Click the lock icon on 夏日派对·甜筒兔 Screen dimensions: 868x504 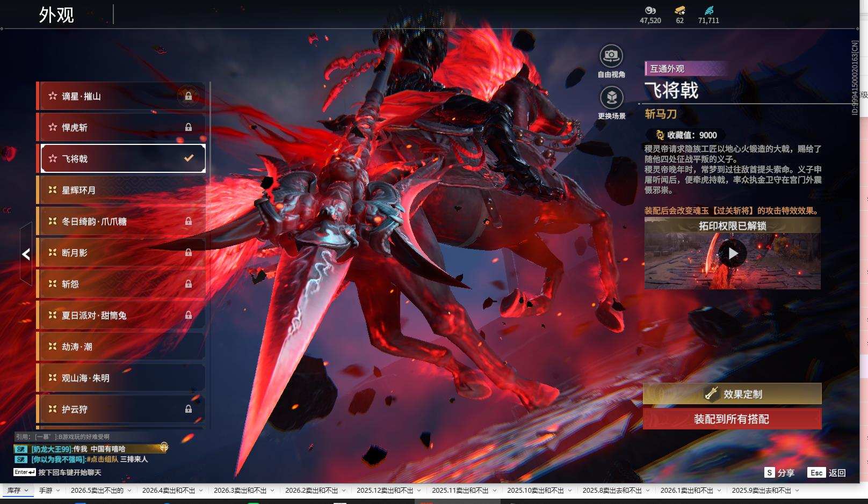click(189, 315)
